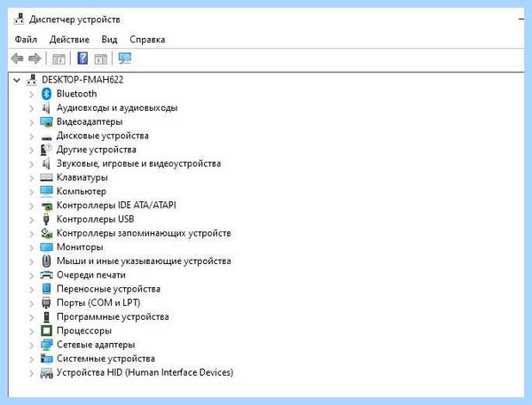
Task: Open the Справка menu
Action: [147, 40]
